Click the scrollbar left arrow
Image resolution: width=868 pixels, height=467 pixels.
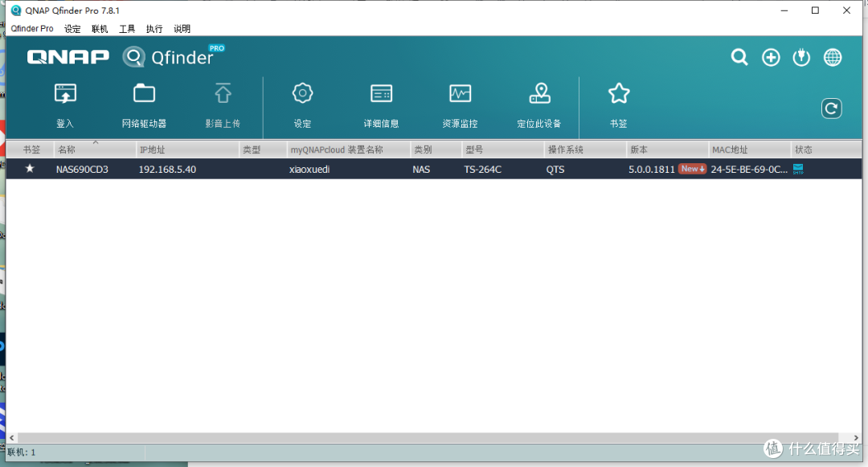11,438
